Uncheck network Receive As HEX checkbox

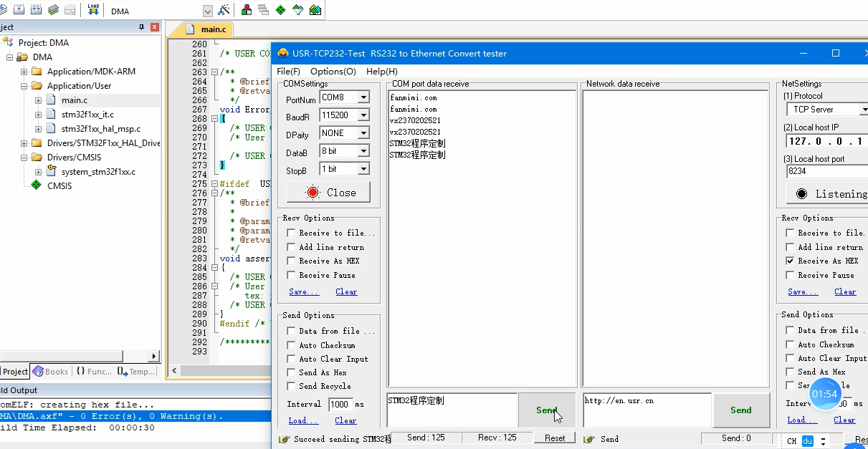tap(790, 261)
